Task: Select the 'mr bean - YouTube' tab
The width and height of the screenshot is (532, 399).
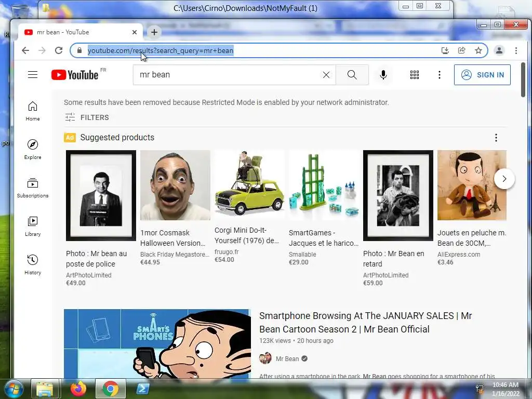Action: (x=81, y=32)
